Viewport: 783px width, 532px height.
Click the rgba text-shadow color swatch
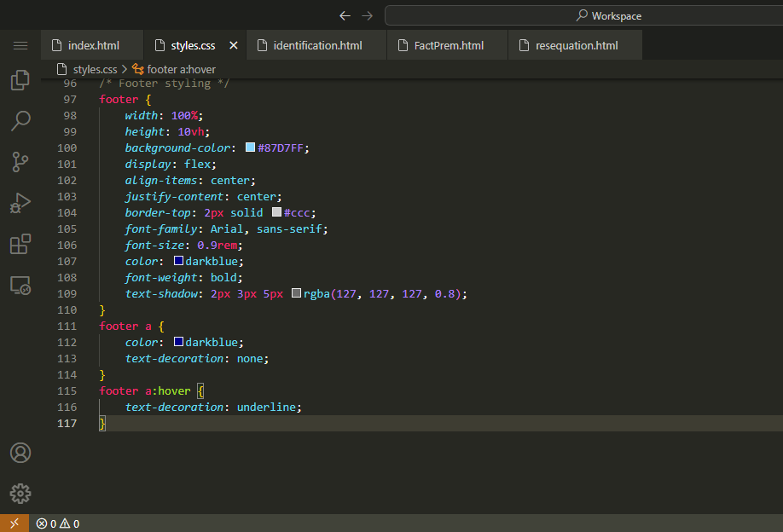click(x=296, y=293)
